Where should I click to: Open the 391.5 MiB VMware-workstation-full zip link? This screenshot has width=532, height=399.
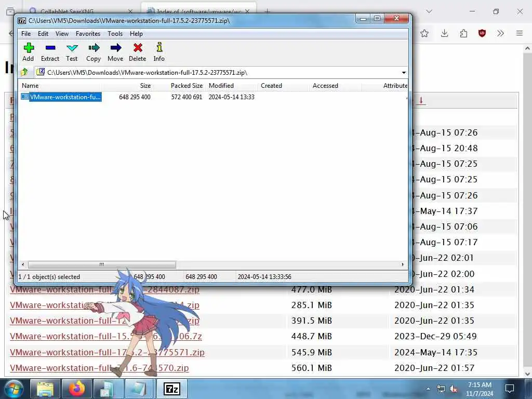(x=104, y=321)
